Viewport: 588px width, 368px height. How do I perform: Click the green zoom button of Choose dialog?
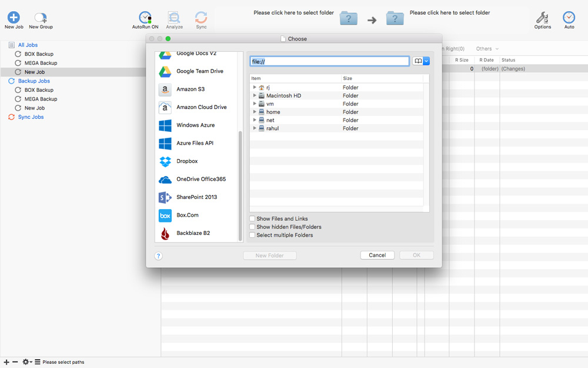coord(168,39)
